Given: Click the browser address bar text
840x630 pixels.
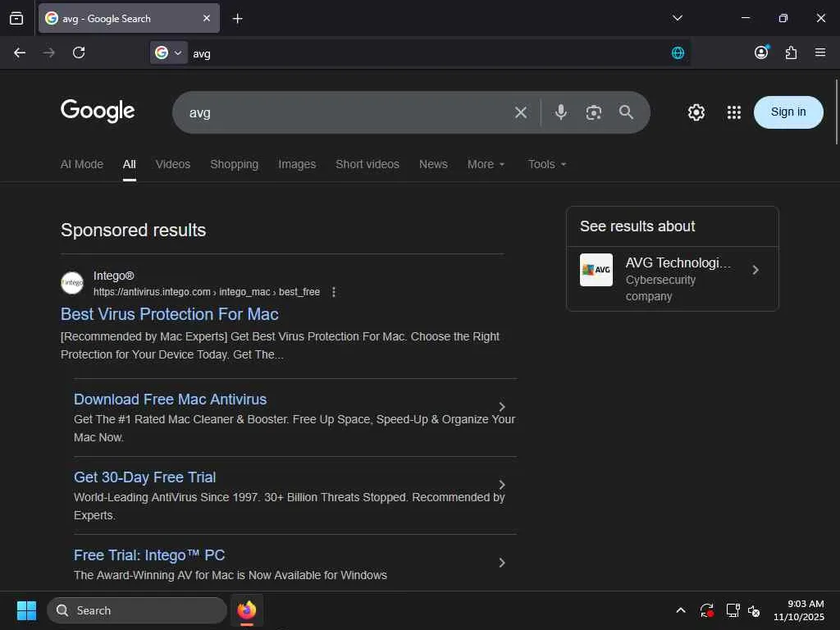Looking at the screenshot, I should point(202,53).
